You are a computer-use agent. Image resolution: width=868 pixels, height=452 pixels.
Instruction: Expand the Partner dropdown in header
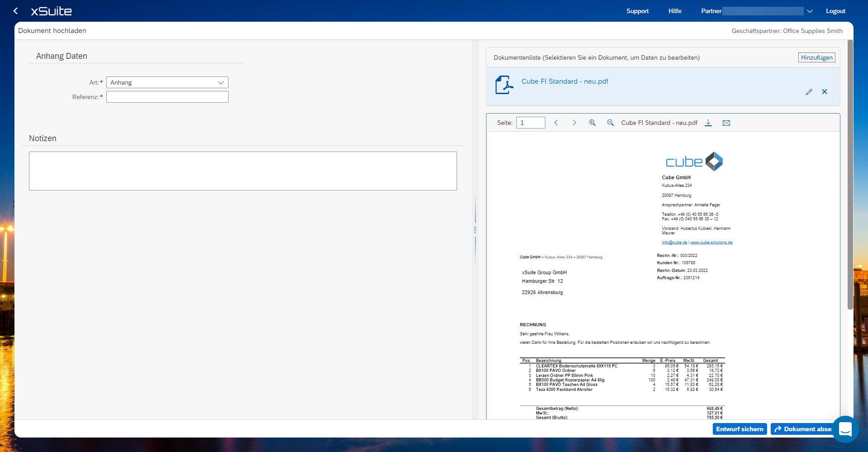[x=810, y=11]
